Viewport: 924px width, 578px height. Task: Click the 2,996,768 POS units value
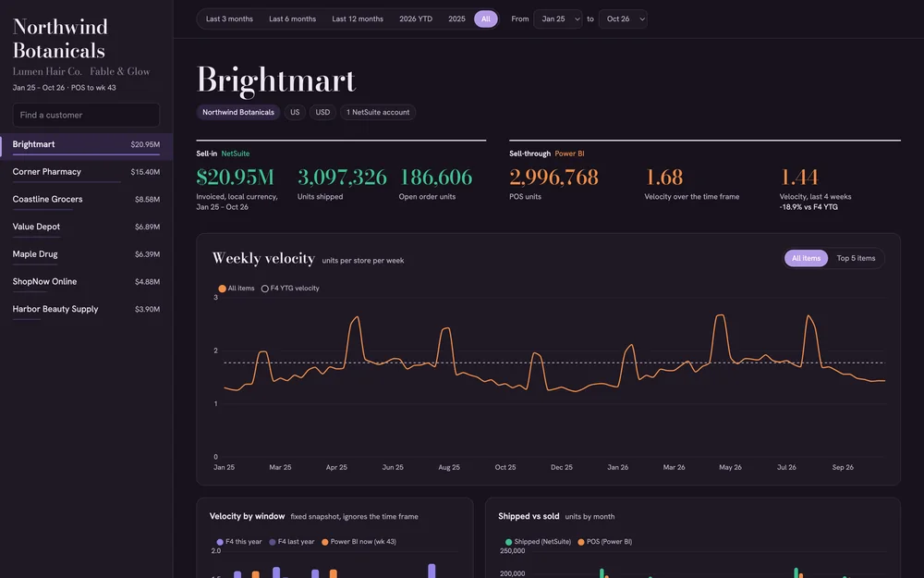click(553, 177)
